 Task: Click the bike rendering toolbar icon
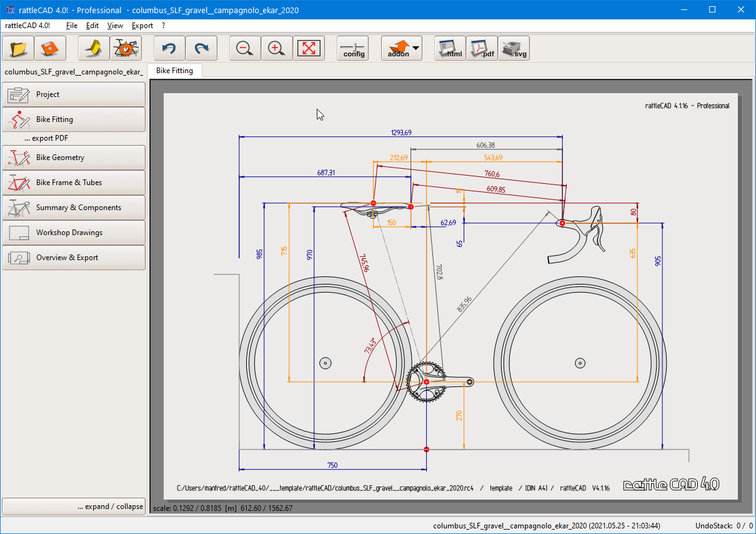pyautogui.click(x=126, y=48)
